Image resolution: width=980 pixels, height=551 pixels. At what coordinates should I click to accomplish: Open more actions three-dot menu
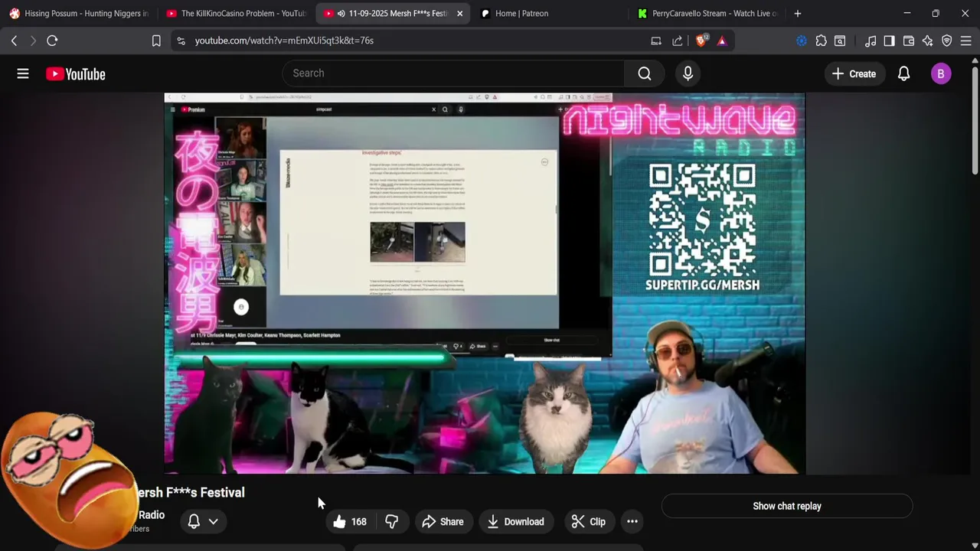pos(632,522)
